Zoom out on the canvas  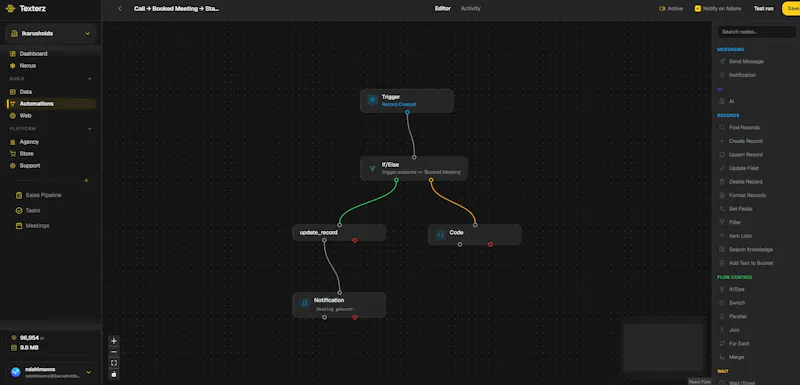(x=114, y=352)
